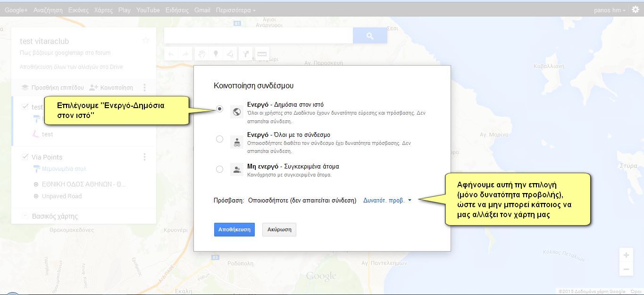644x295 pixels.
Task: Select 'Ενεργό - Όλοι με το σύνδεσμο' radio button
Action: [219, 139]
